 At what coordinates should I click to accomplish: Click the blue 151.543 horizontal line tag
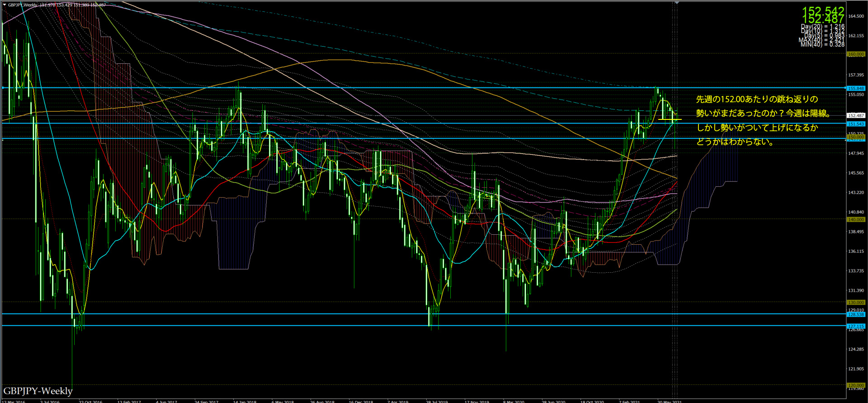(856, 124)
